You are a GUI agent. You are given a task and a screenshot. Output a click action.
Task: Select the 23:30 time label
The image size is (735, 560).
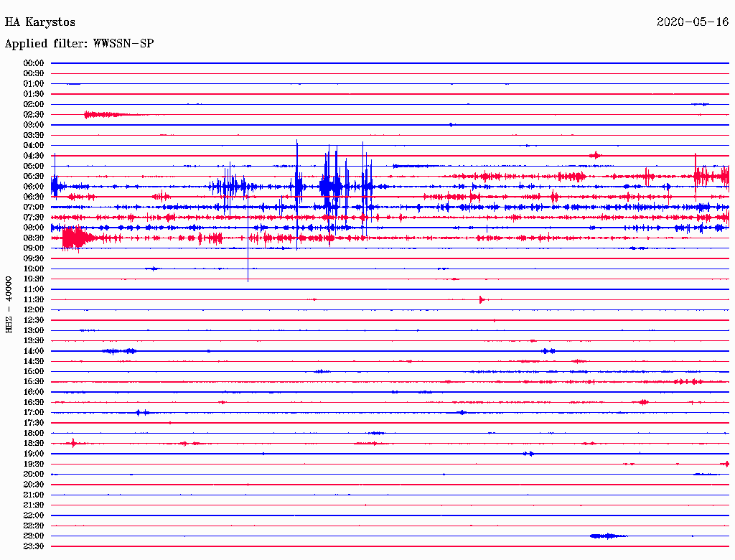pyautogui.click(x=34, y=546)
